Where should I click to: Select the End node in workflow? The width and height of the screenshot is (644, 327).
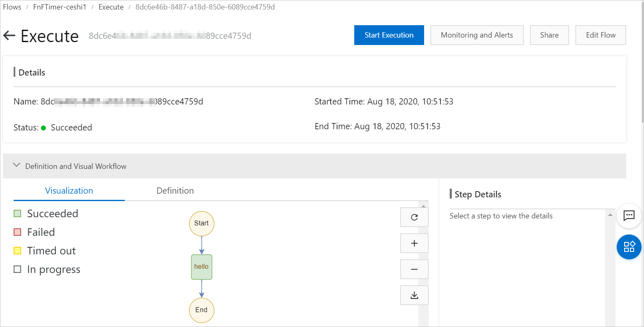coord(202,310)
